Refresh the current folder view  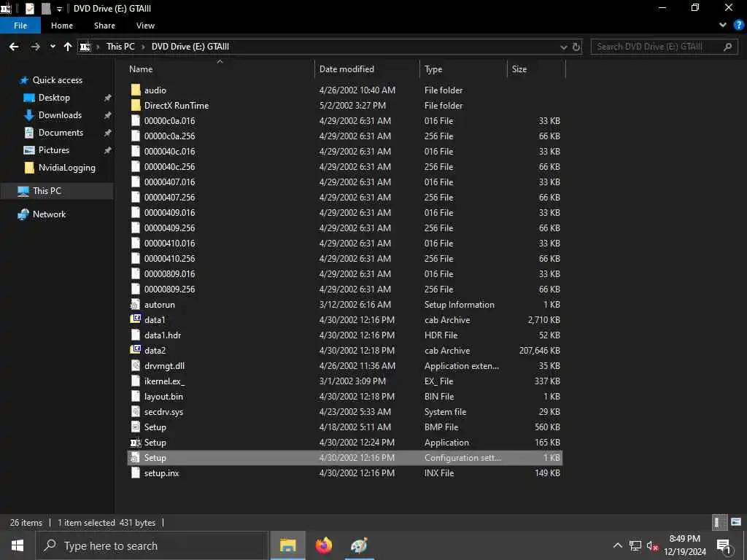[576, 47]
